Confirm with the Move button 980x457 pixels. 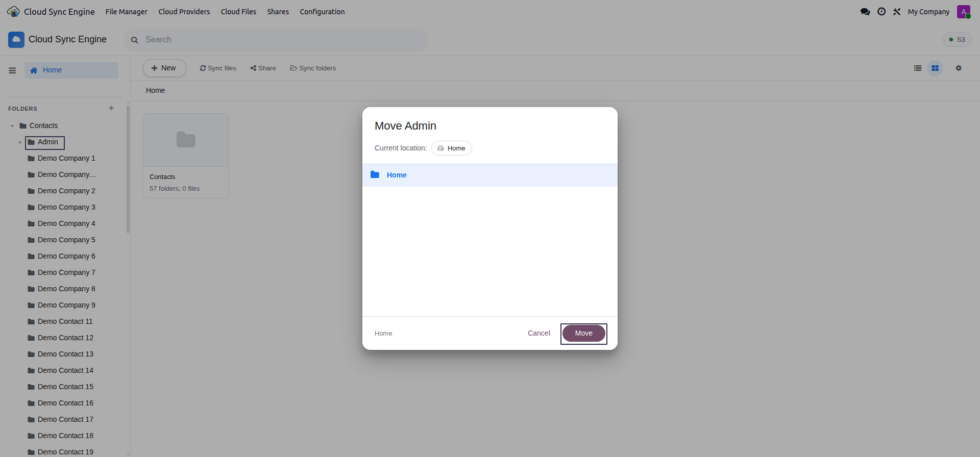coord(584,333)
